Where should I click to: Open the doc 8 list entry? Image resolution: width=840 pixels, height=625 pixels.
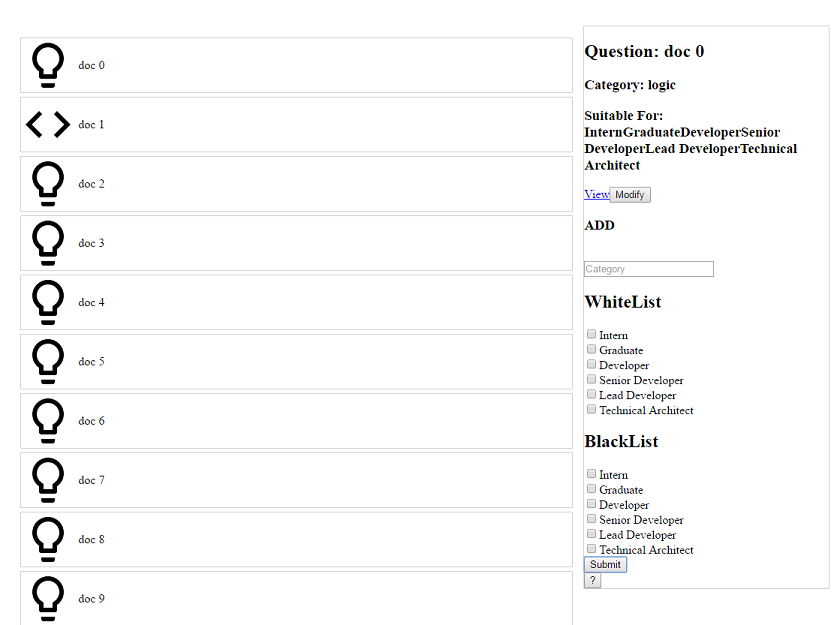coord(296,539)
